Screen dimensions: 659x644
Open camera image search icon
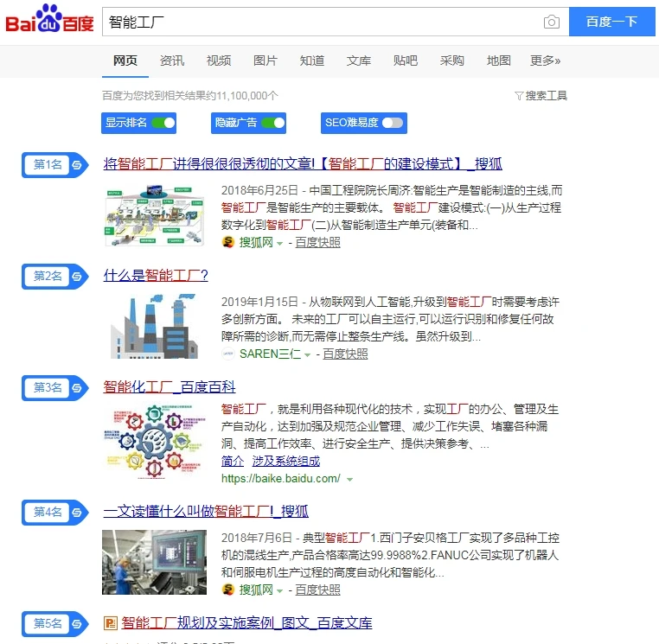[x=551, y=22]
